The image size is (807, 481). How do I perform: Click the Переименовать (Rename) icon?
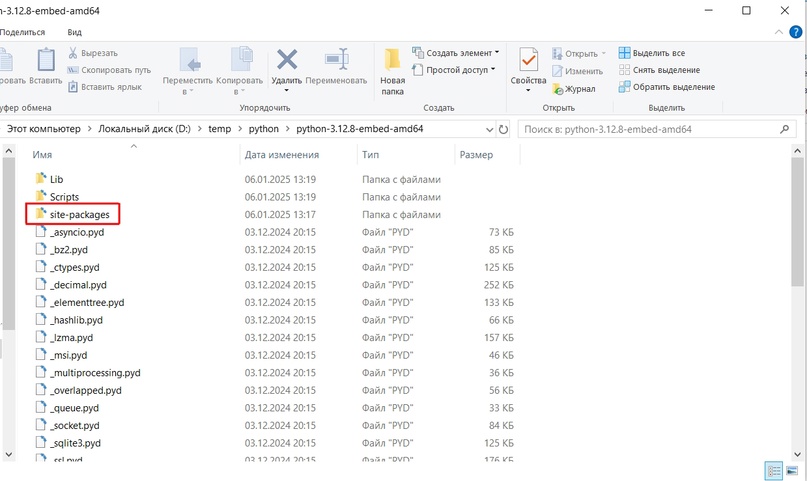point(337,60)
